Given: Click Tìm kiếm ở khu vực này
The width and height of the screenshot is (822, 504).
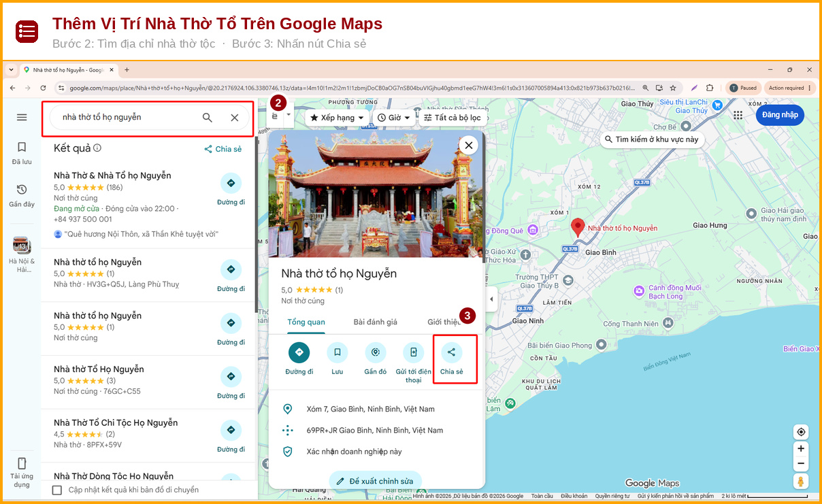Looking at the screenshot, I should (651, 139).
